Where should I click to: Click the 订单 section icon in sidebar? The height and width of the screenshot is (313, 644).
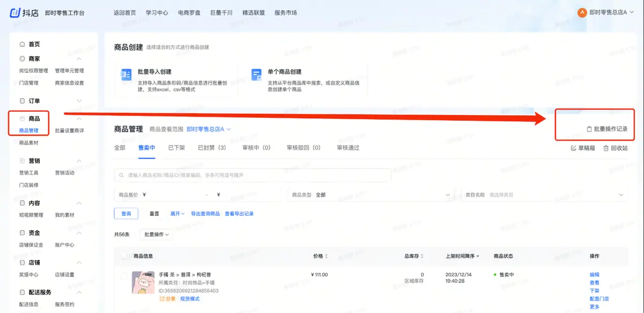coord(22,101)
